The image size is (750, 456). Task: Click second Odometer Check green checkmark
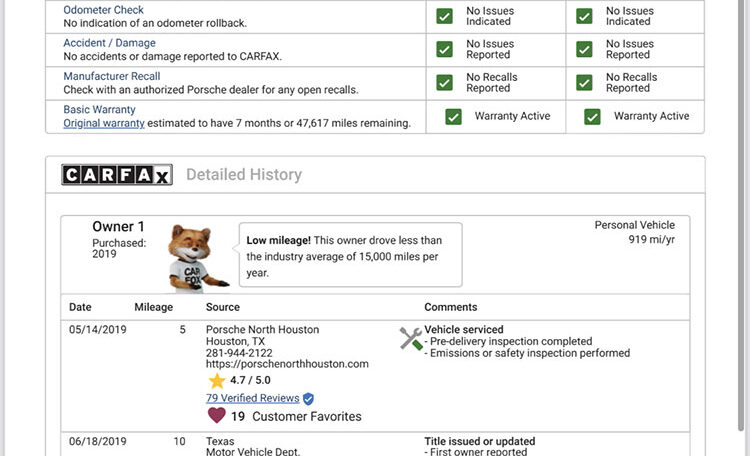(585, 16)
